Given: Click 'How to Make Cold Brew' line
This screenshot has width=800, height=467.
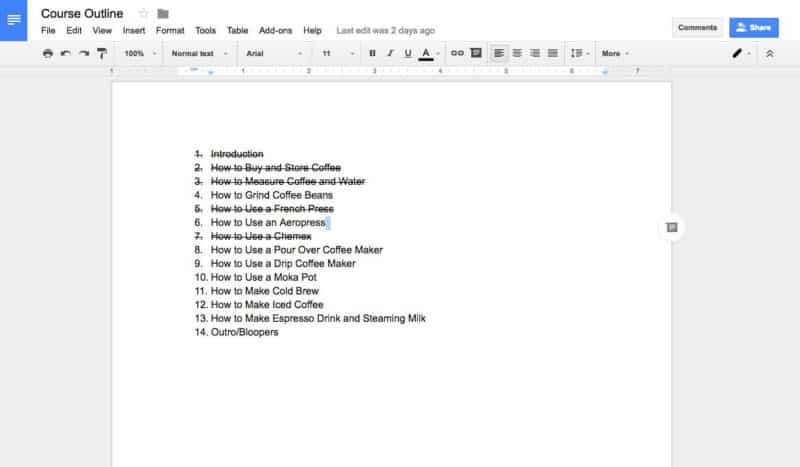Looking at the screenshot, I should [265, 291].
